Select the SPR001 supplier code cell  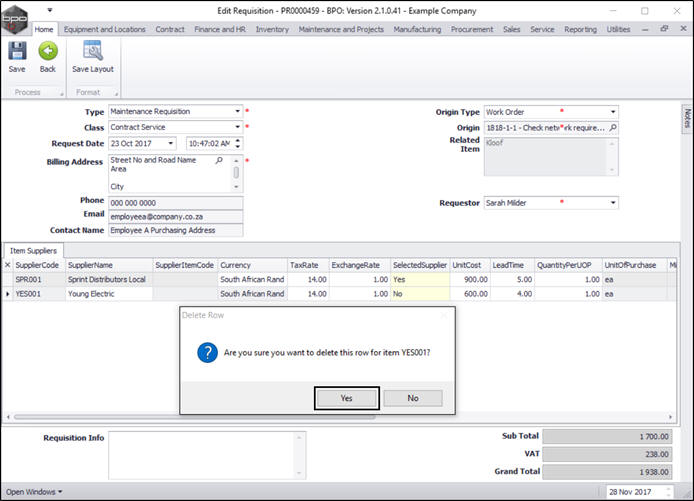[39, 280]
